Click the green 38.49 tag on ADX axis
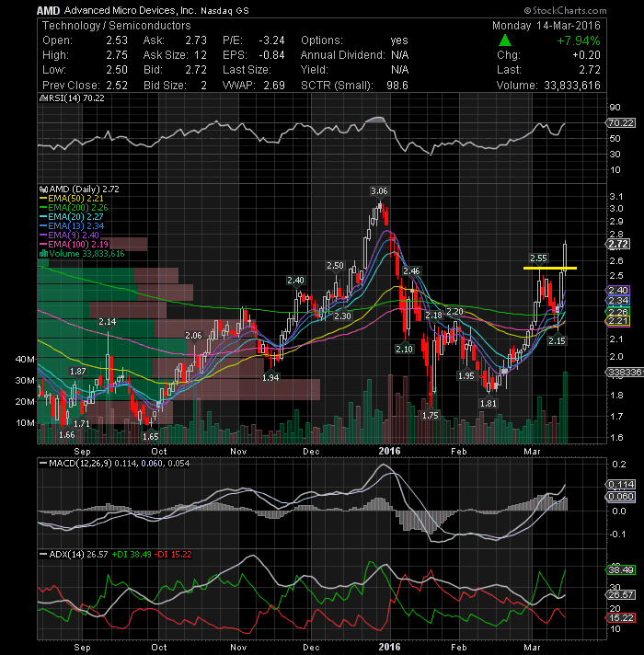Image resolution: width=644 pixels, height=655 pixels. (621, 569)
